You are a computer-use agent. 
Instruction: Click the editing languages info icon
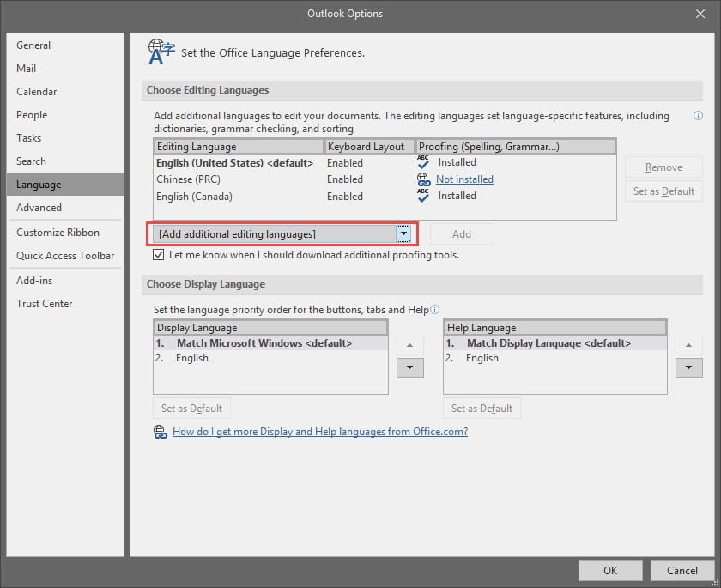[698, 115]
